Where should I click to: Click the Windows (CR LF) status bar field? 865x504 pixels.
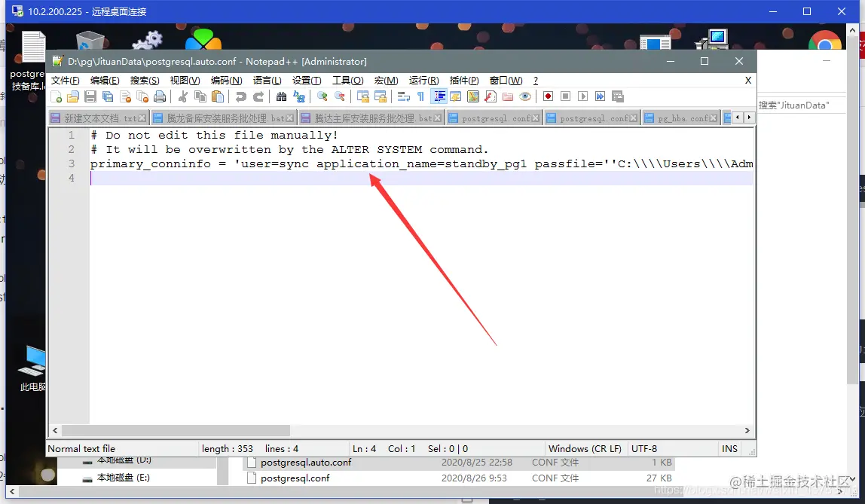585,449
